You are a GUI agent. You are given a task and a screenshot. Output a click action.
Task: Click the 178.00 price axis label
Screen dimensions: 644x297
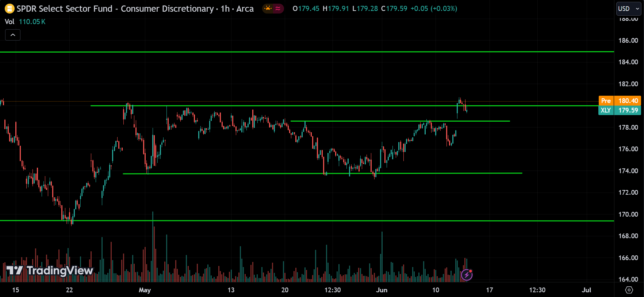pyautogui.click(x=628, y=127)
